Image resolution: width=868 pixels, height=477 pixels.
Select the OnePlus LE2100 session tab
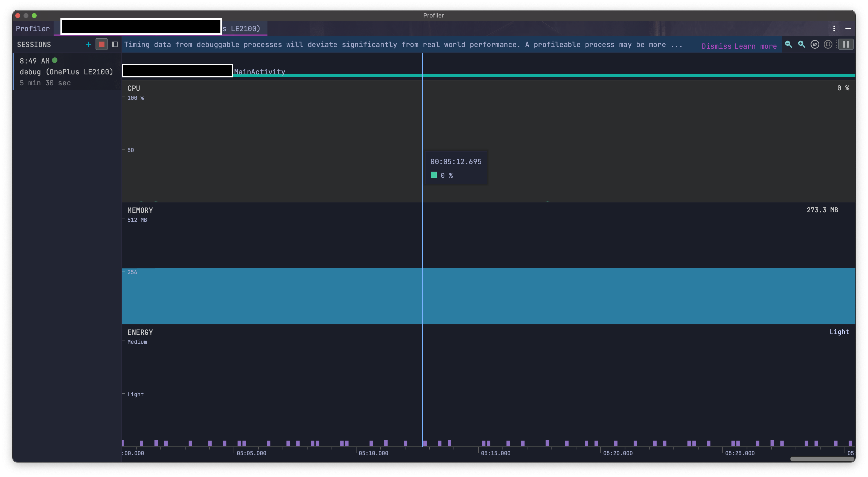tap(241, 29)
